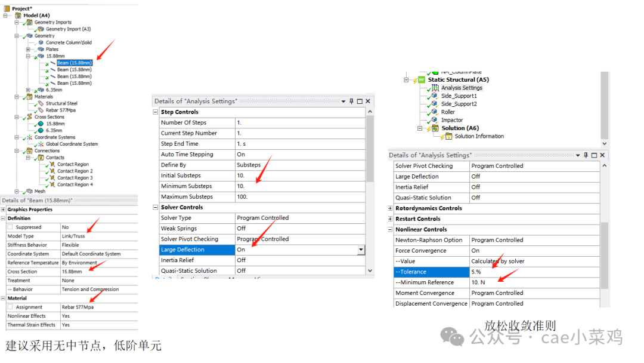644x363 pixels.
Task: Click the scrollbar of right Analysis Settings details
Action: click(x=604, y=256)
